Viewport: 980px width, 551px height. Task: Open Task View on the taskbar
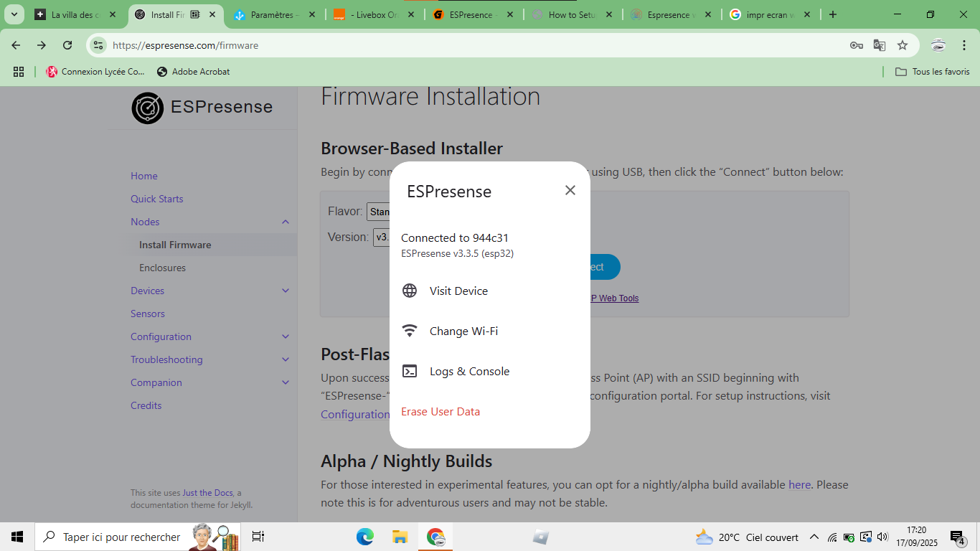click(x=258, y=537)
